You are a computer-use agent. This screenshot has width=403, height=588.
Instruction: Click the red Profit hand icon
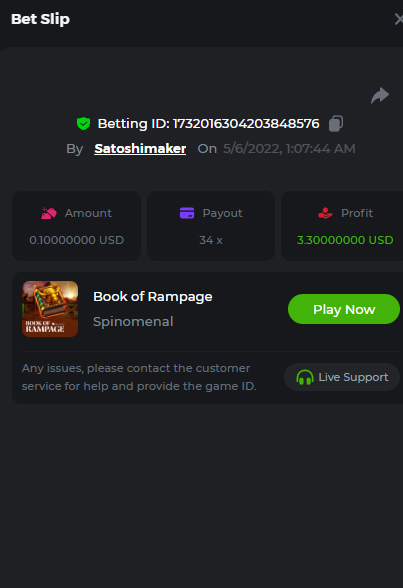point(325,213)
